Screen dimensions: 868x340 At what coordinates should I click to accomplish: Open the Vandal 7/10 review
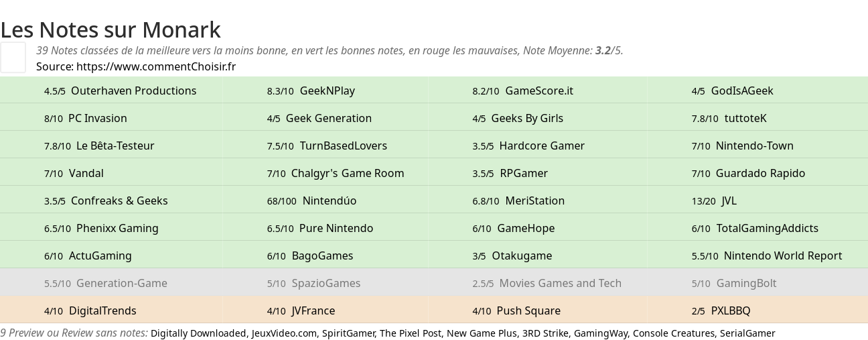(74, 173)
